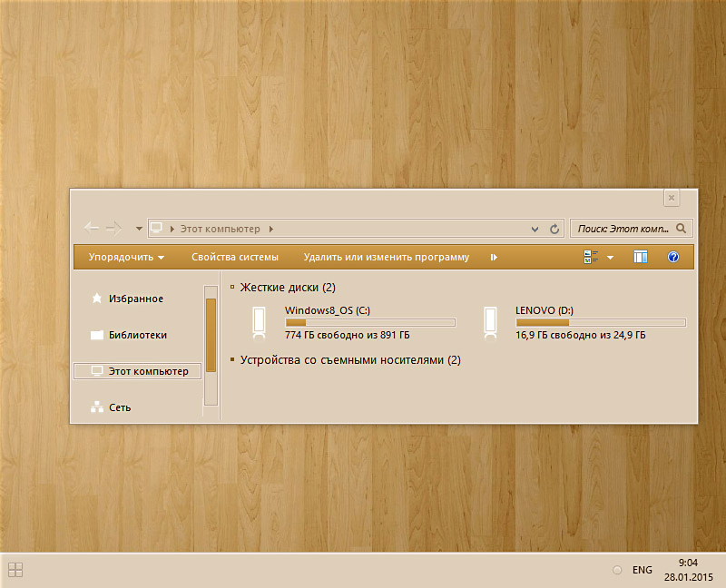The width and height of the screenshot is (726, 588).
Task: Show more toolbar commands overflow arrow
Action: pyautogui.click(x=494, y=257)
